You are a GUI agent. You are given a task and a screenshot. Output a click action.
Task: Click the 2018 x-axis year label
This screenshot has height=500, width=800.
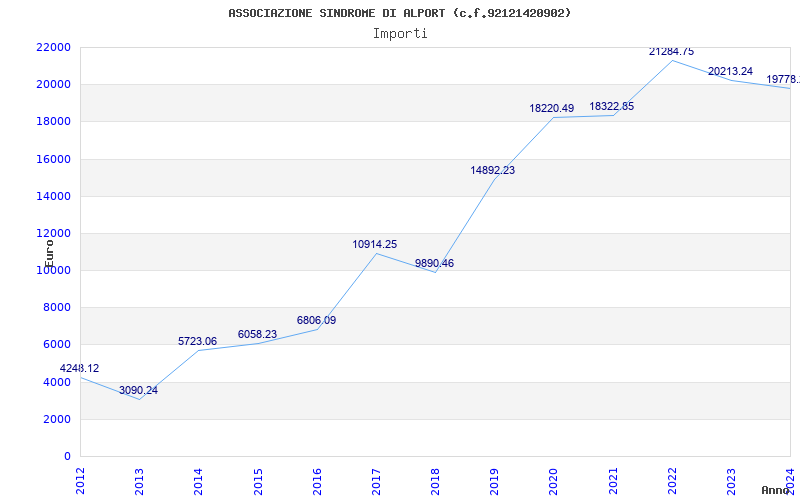pos(435,481)
